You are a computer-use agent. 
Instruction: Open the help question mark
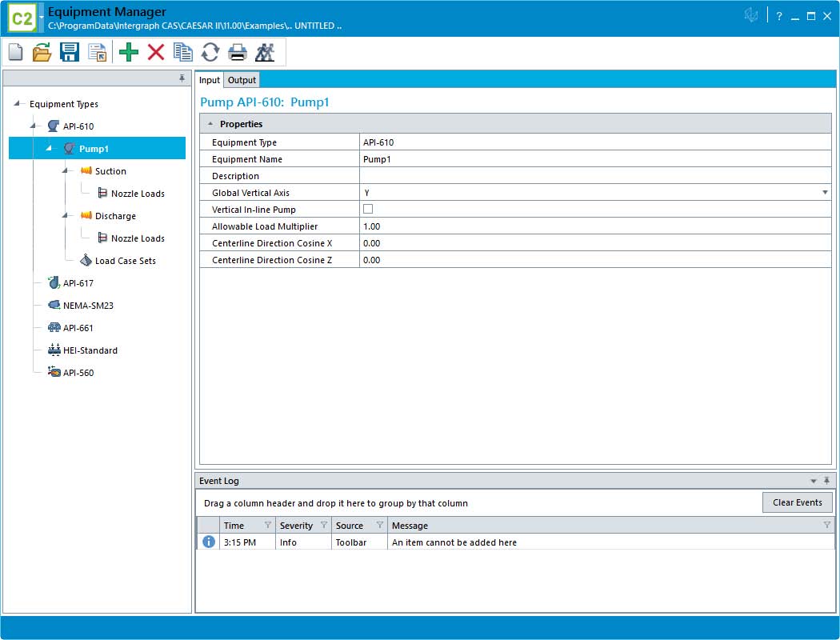[779, 16]
